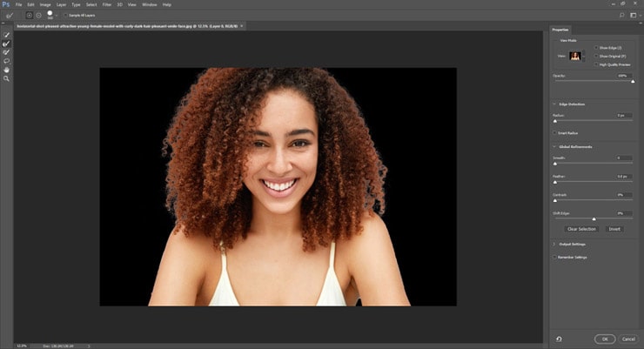The height and width of the screenshot is (349, 644).
Task: Click the Clear Selection button
Action: pos(580,229)
